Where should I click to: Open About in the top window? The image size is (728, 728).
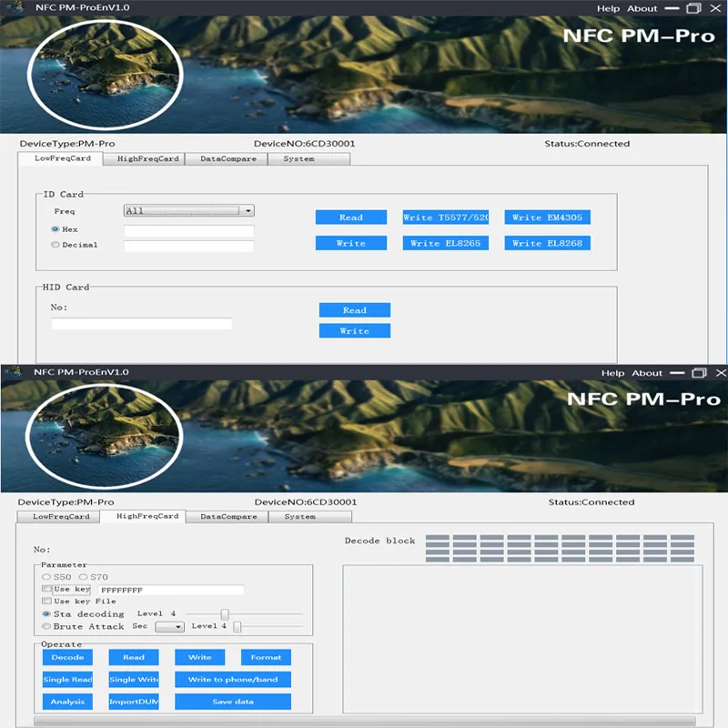(x=642, y=8)
